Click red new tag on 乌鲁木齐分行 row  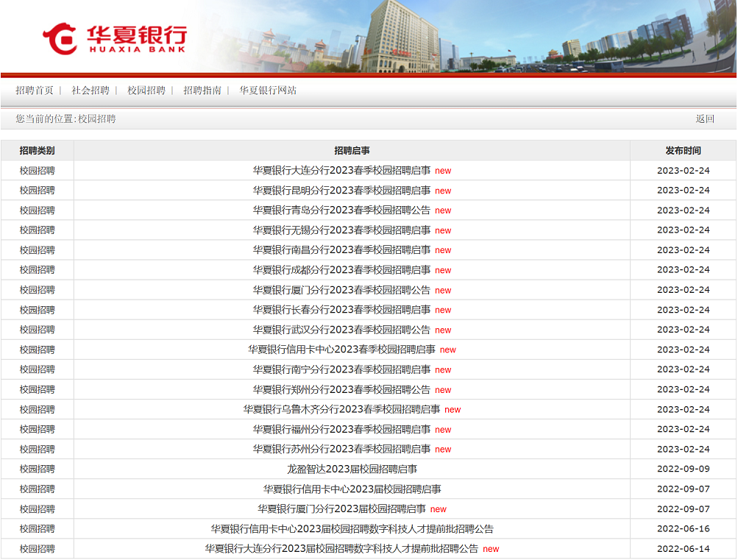click(x=453, y=410)
